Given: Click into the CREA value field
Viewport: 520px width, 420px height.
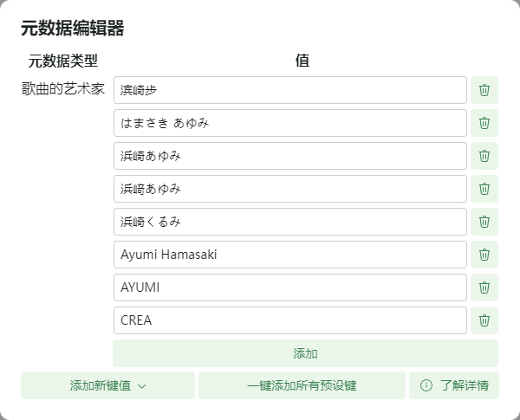Looking at the screenshot, I should (x=289, y=320).
